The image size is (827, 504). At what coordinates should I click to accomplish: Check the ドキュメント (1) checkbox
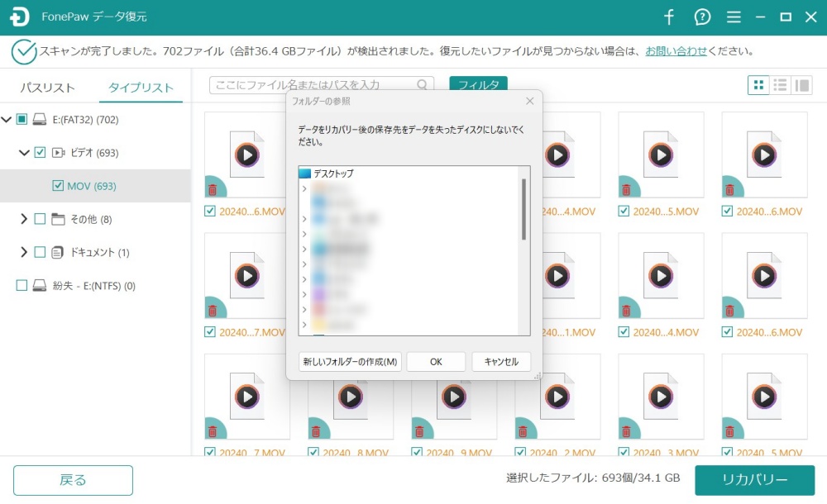point(40,252)
